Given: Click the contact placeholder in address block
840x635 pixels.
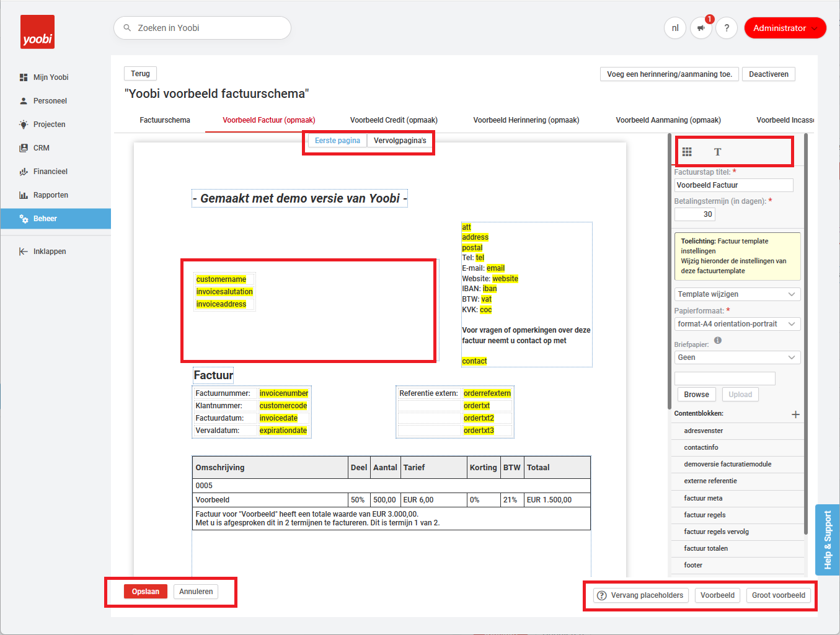Looking at the screenshot, I should tap(474, 361).
